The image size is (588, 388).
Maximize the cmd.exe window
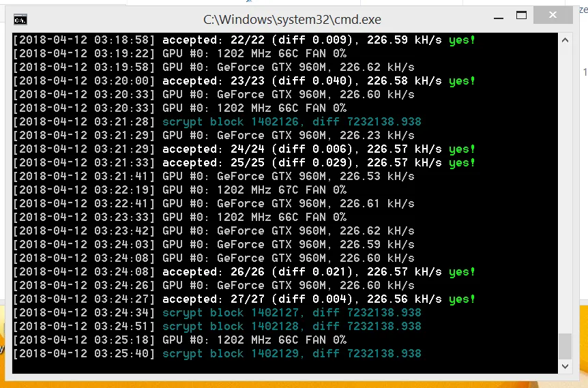point(521,16)
